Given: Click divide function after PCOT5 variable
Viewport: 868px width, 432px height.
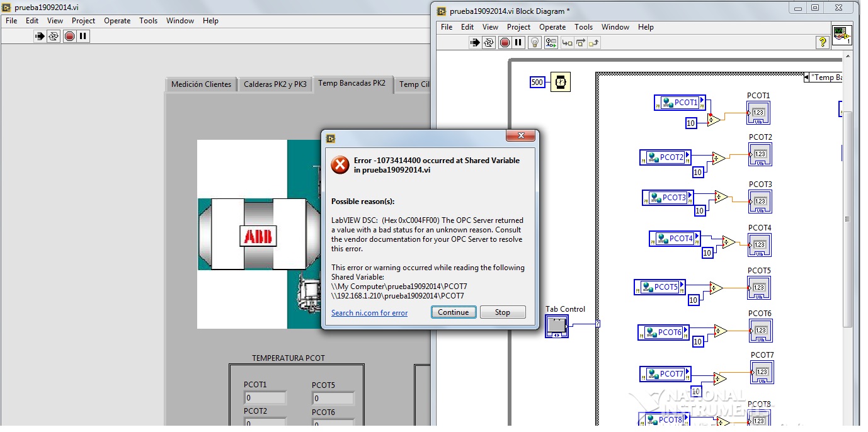Looking at the screenshot, I should tap(716, 288).
